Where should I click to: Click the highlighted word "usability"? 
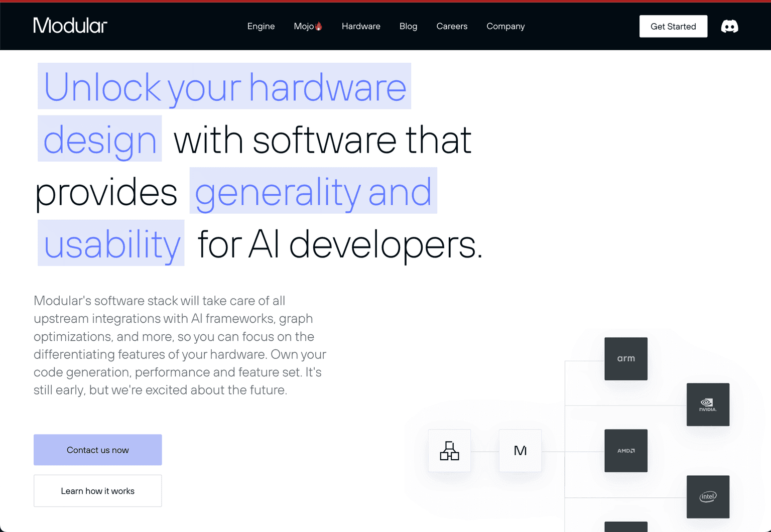tap(111, 243)
